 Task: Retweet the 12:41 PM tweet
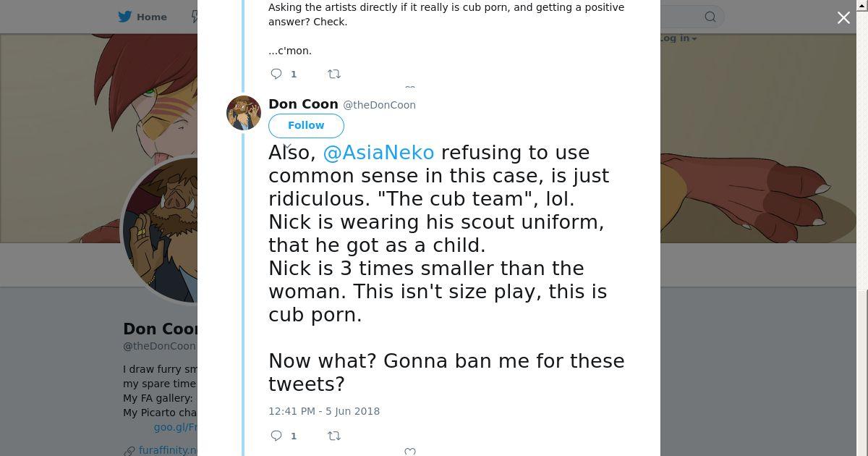[334, 436]
